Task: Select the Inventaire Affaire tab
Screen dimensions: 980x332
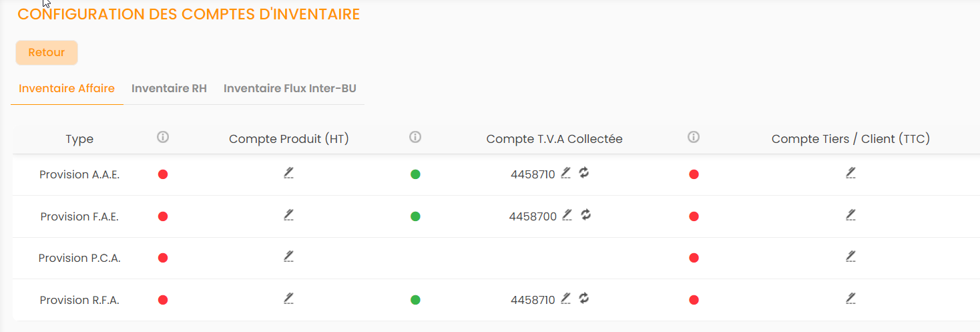Action: click(x=67, y=88)
